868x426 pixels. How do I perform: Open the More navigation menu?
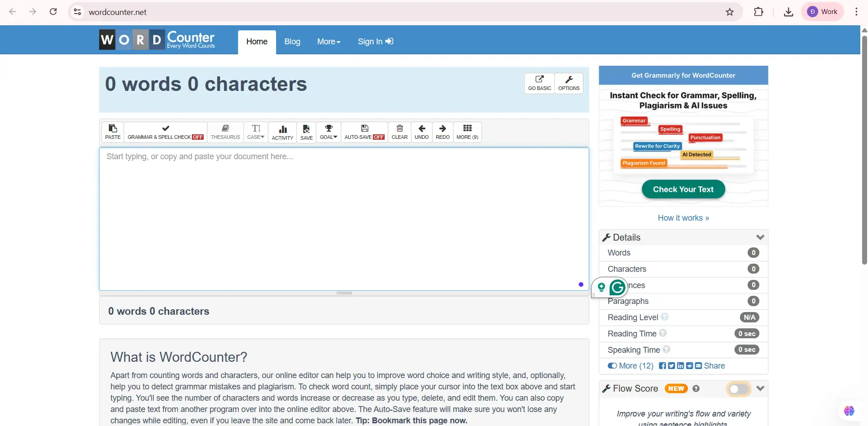tap(329, 42)
